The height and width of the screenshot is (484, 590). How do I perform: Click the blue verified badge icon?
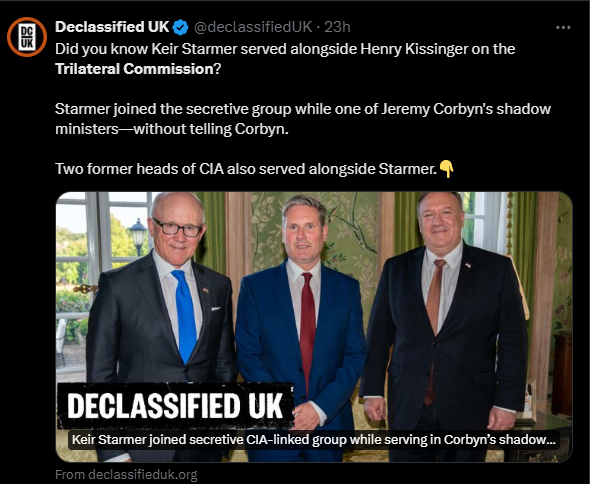(x=180, y=27)
